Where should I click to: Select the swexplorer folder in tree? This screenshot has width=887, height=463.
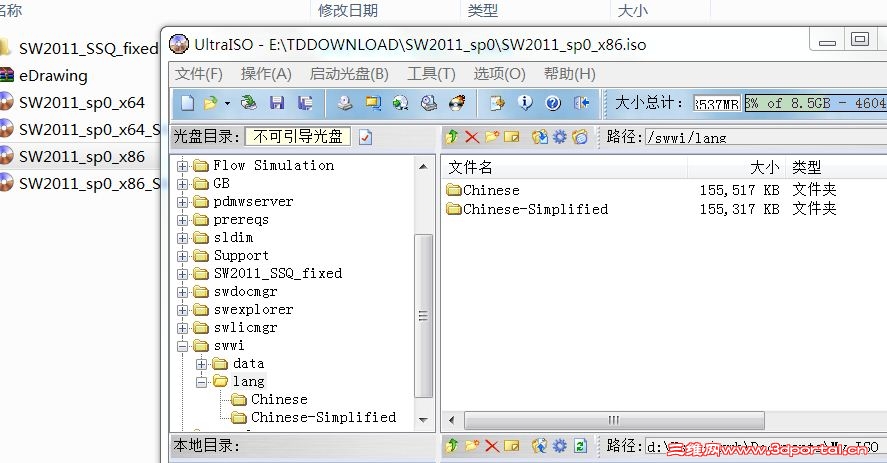pyautogui.click(x=253, y=310)
